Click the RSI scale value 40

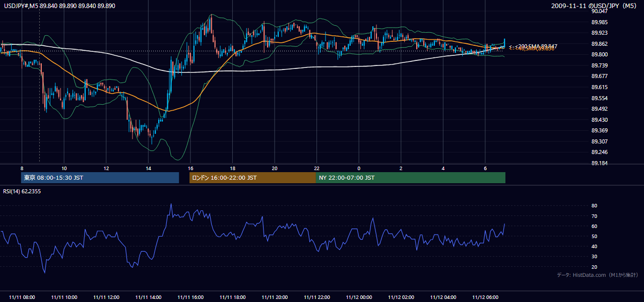point(594,247)
